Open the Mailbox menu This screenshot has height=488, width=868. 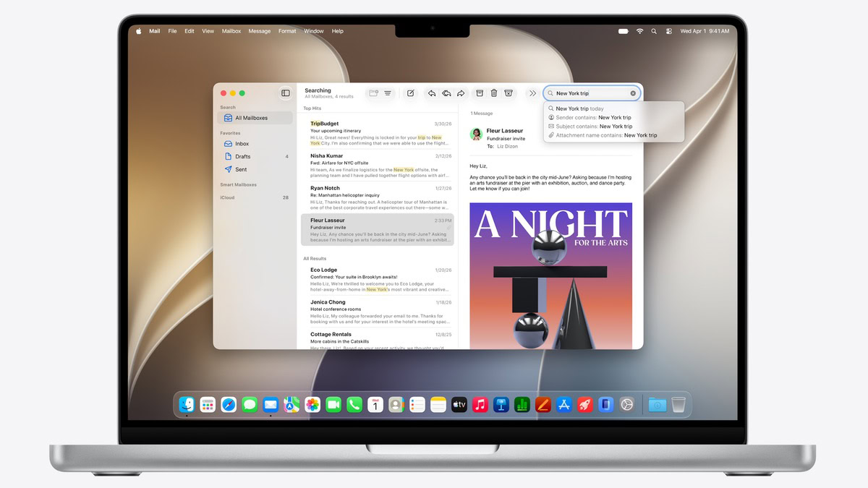[x=231, y=31]
